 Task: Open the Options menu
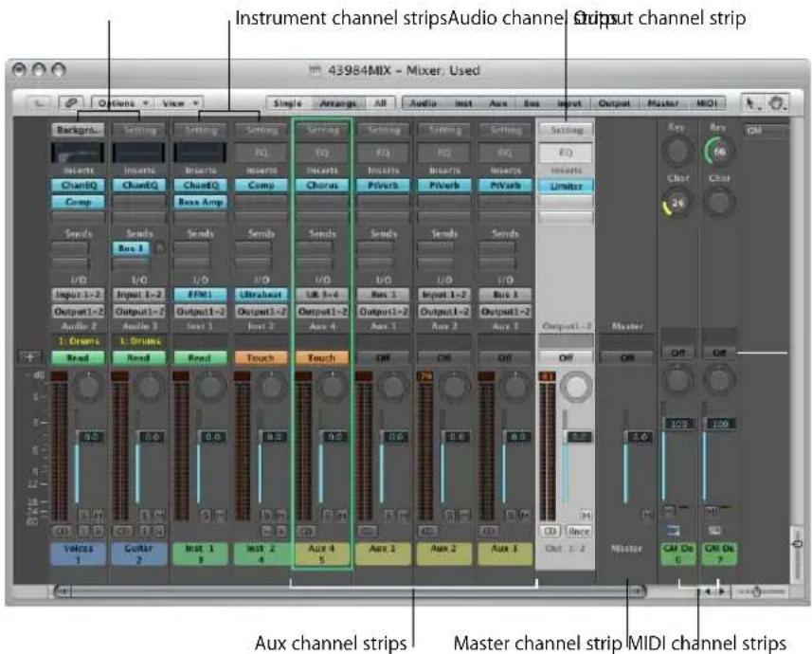coord(123,103)
